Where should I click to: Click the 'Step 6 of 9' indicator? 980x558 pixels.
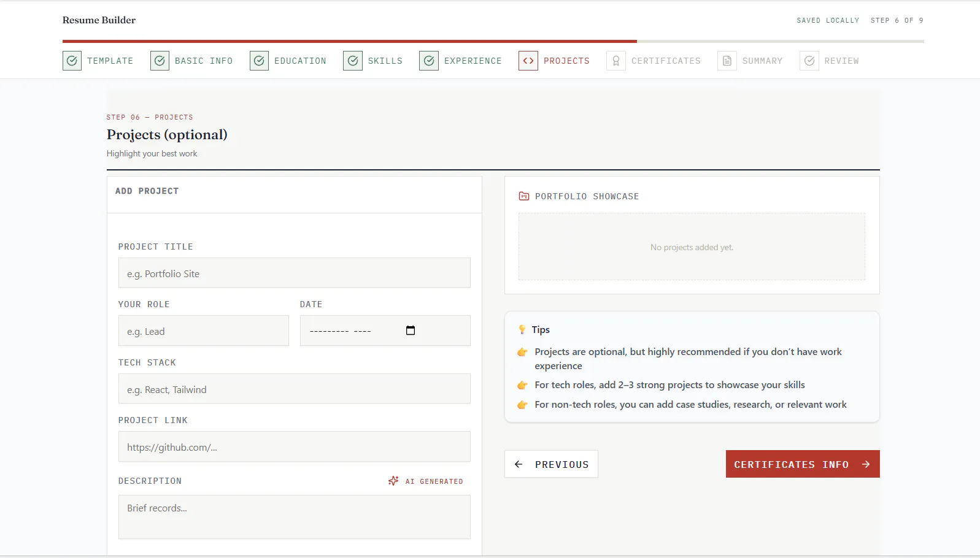pyautogui.click(x=897, y=20)
